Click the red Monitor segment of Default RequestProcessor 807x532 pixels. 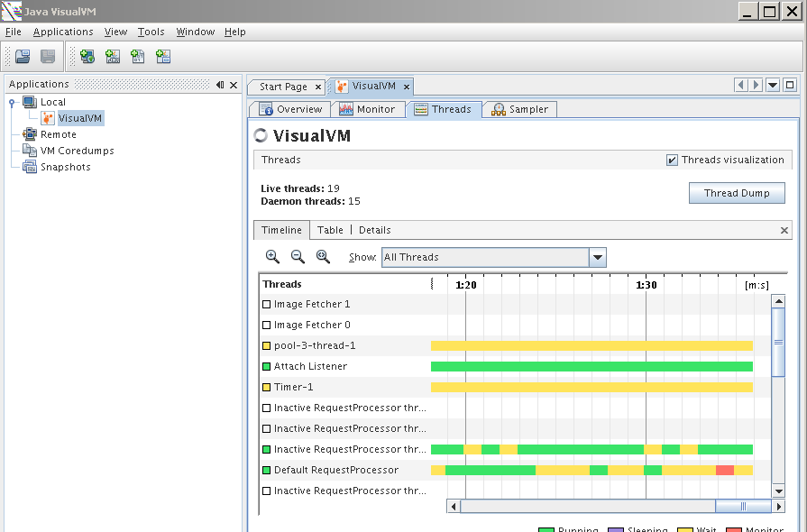tap(725, 471)
